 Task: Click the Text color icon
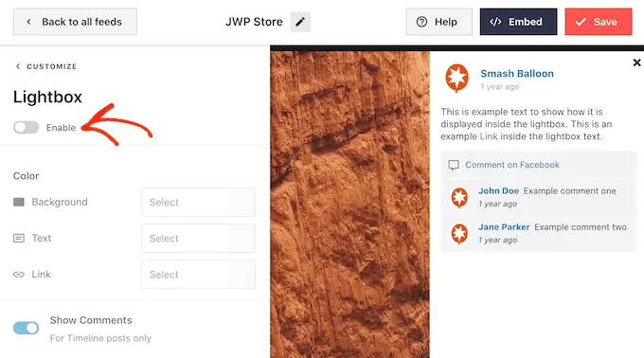coord(19,238)
